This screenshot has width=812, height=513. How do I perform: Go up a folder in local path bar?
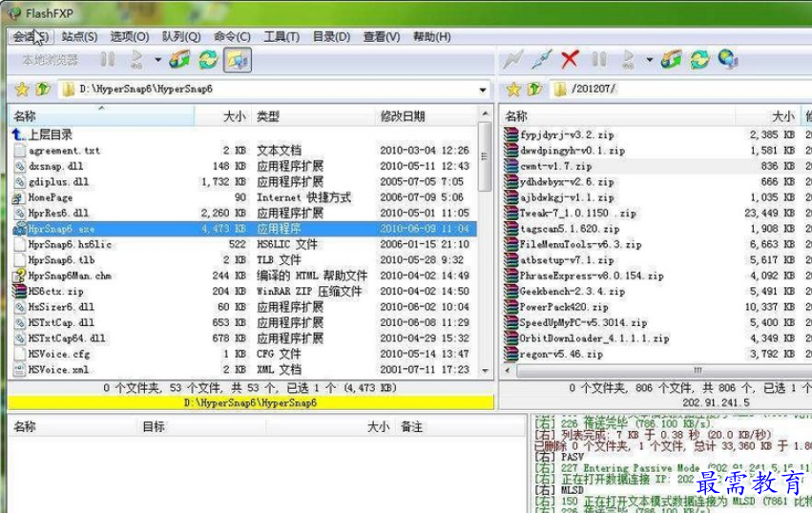(x=43, y=89)
